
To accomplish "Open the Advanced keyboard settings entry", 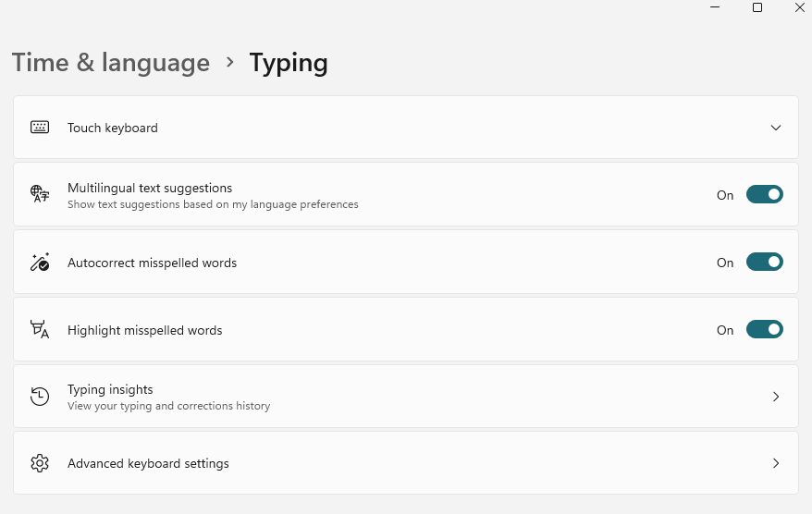I will [x=406, y=463].
